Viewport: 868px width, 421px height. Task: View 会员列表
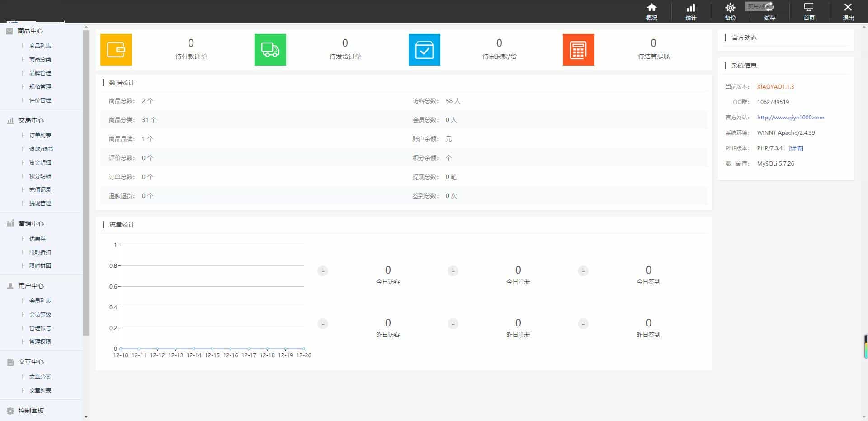tap(40, 301)
